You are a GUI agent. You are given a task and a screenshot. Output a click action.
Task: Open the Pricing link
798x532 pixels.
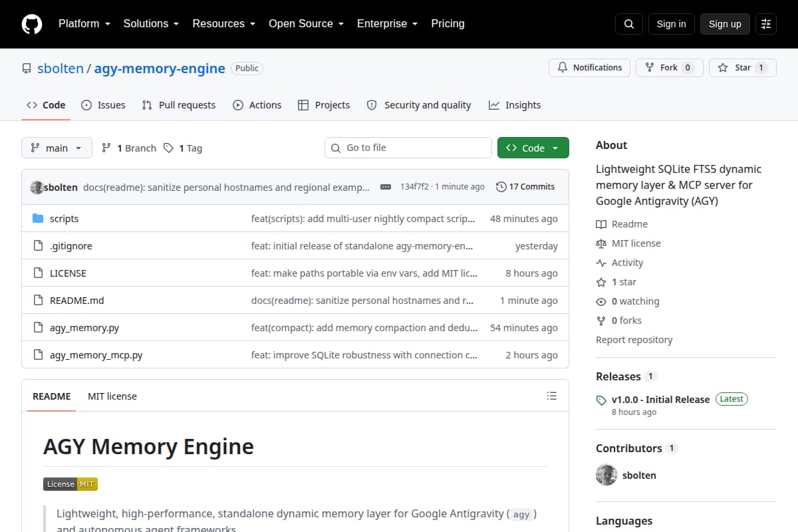click(448, 24)
